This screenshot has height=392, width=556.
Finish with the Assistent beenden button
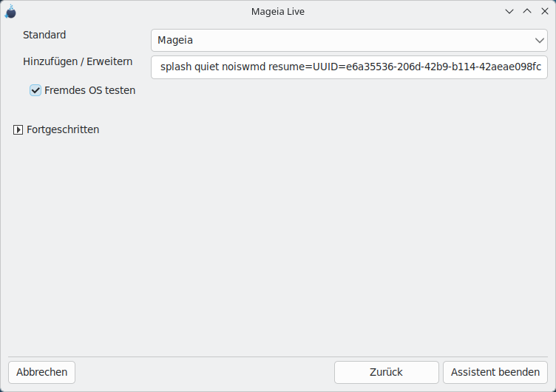pyautogui.click(x=495, y=372)
